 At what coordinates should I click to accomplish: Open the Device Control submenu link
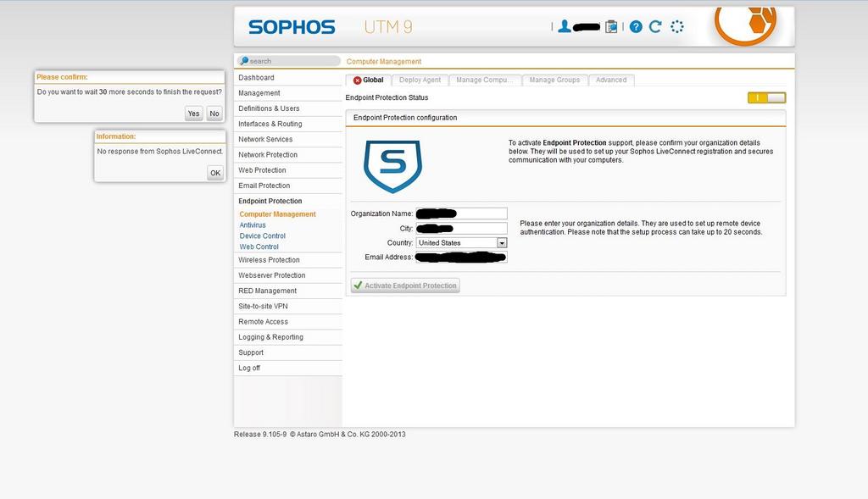[263, 236]
